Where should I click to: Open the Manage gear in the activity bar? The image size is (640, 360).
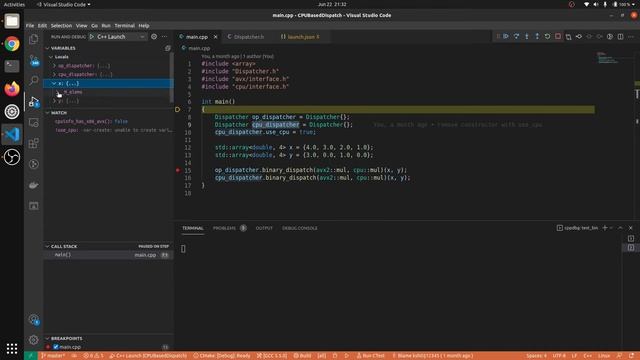click(x=34, y=340)
